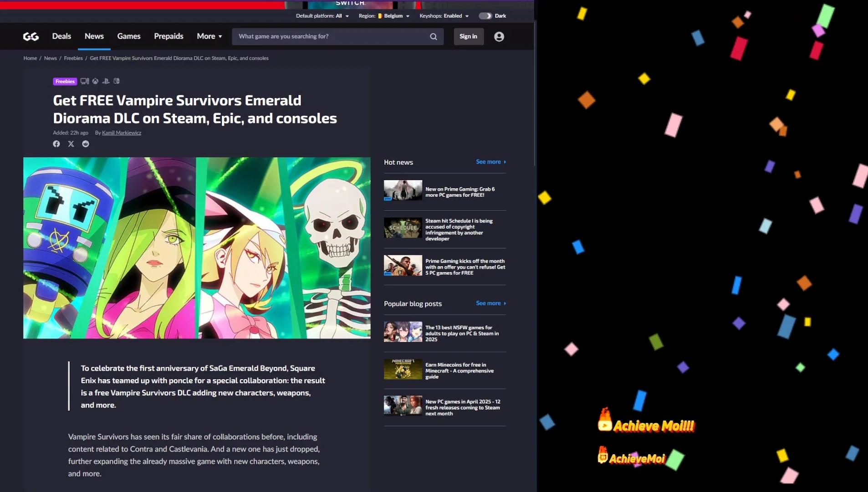The width and height of the screenshot is (868, 492).
Task: Click the 'Added: 22h ago' timestamp text
Action: (x=71, y=133)
